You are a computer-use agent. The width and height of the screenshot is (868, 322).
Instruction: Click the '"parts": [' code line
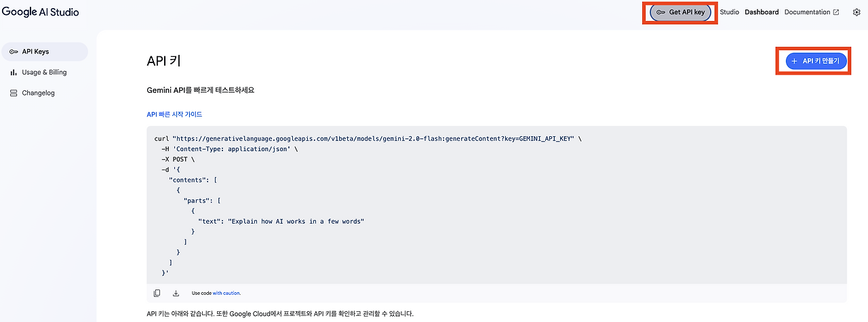202,201
